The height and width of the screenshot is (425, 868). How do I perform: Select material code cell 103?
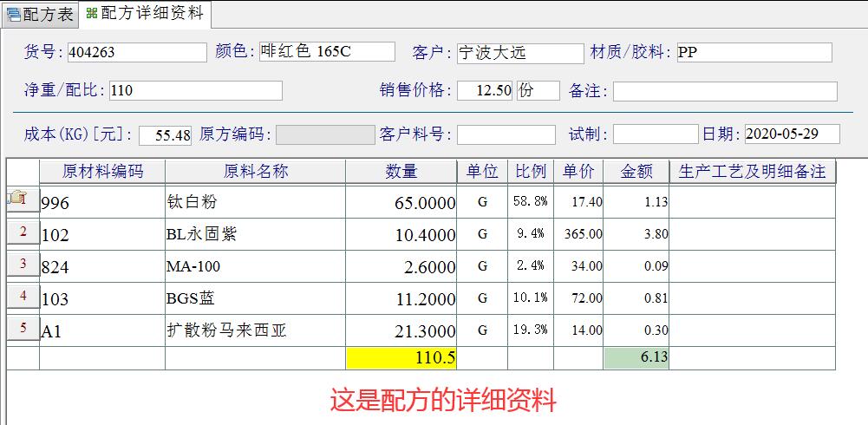click(x=102, y=298)
